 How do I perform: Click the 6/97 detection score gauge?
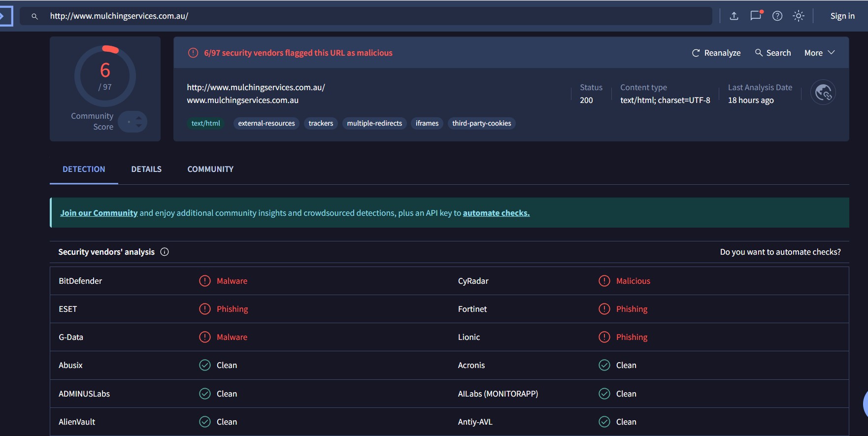pos(105,76)
